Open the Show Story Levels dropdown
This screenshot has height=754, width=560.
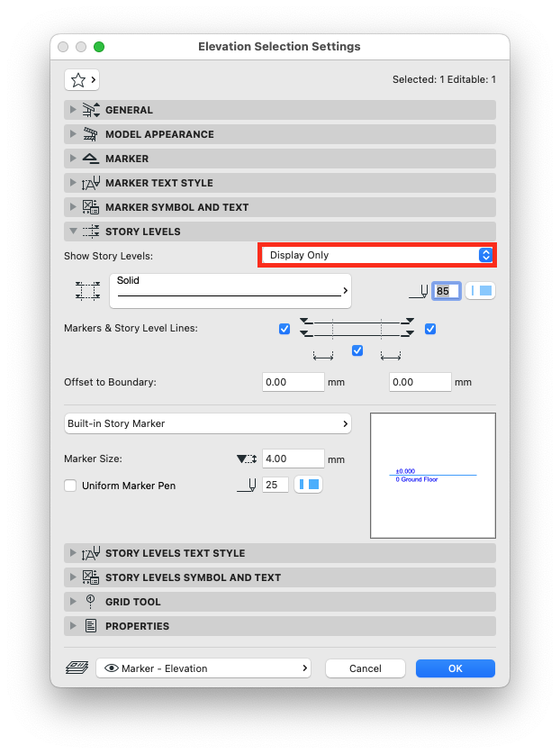coord(377,255)
